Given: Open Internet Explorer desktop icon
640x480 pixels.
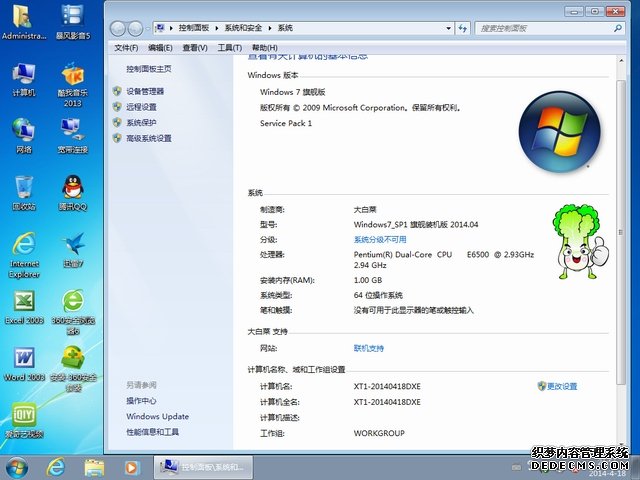Looking at the screenshot, I should 24,255.
